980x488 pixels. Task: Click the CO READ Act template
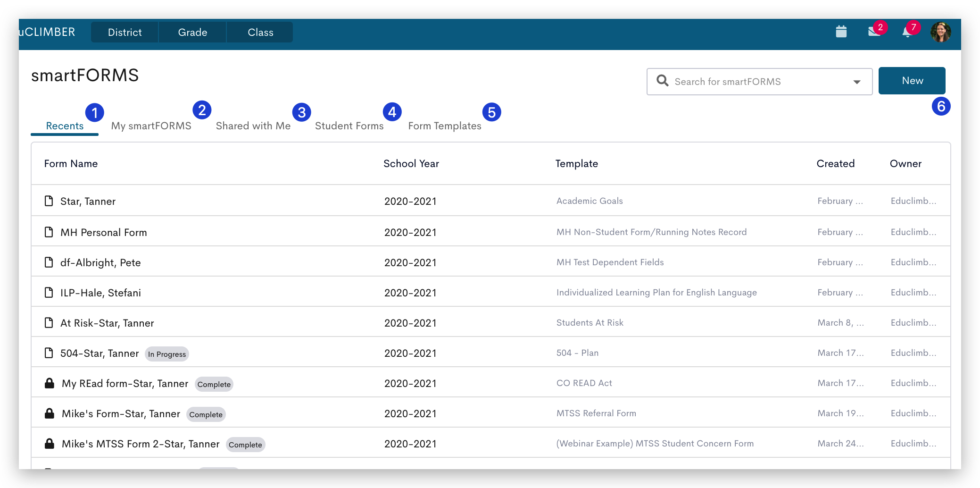coord(584,383)
